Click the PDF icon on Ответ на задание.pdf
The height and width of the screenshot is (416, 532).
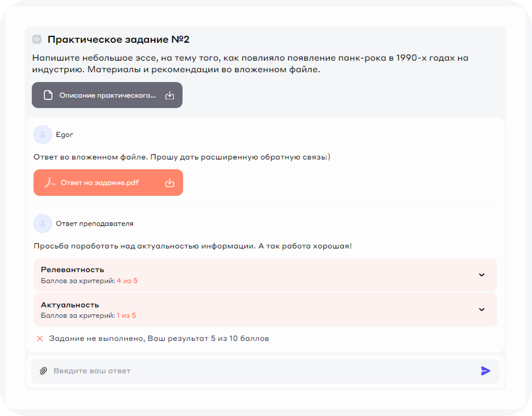(50, 183)
